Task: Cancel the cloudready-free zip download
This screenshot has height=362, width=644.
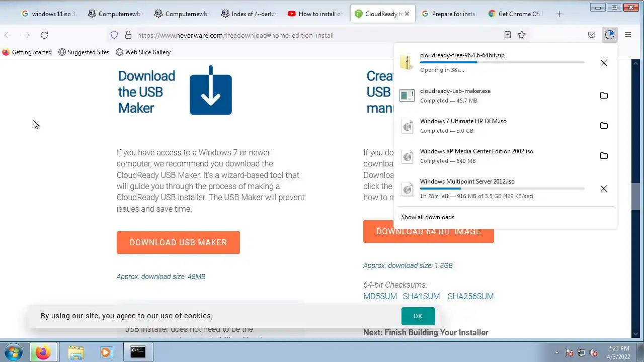Action: point(604,63)
